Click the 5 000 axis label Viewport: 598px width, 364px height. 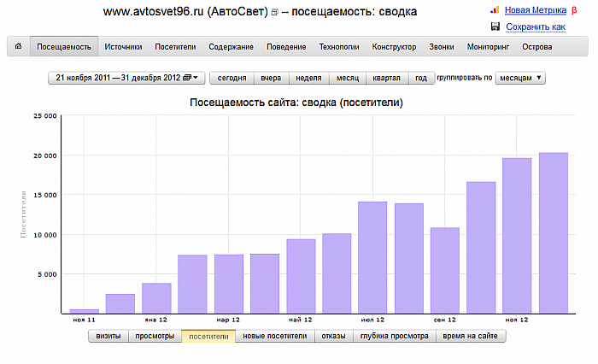(47, 274)
